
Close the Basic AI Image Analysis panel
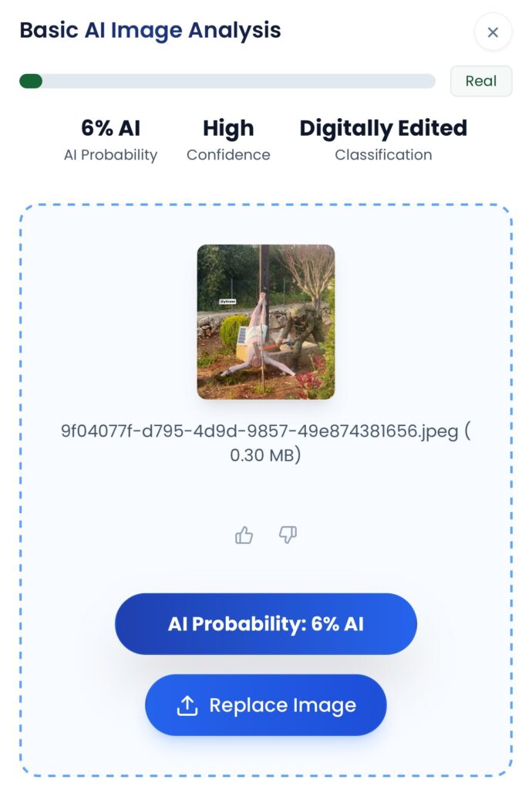click(x=493, y=32)
